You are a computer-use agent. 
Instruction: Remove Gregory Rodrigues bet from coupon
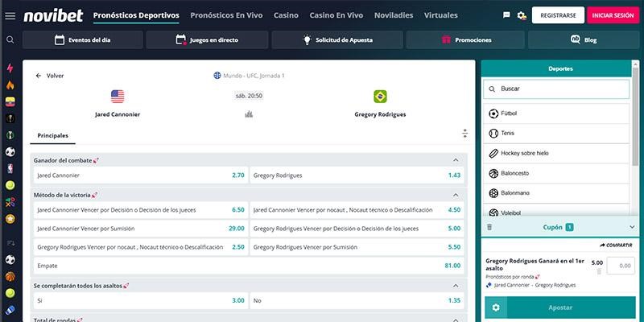[x=599, y=271]
